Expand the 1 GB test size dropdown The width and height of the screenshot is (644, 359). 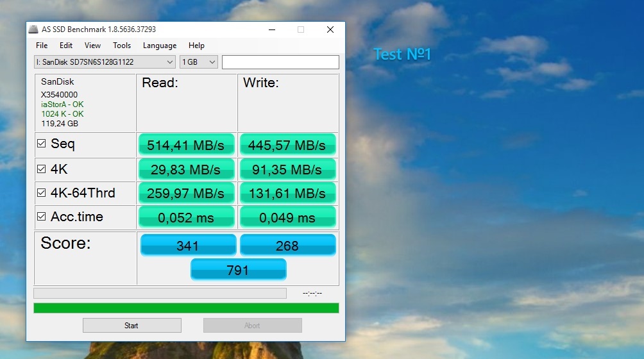pos(198,62)
